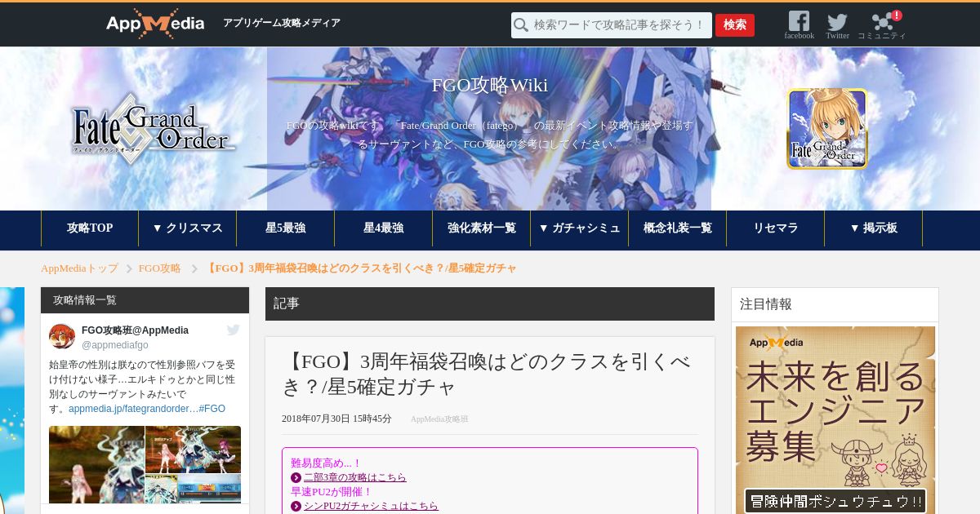Image resolution: width=980 pixels, height=514 pixels.
Task: Open the 星4最強 menu item
Action: (384, 228)
